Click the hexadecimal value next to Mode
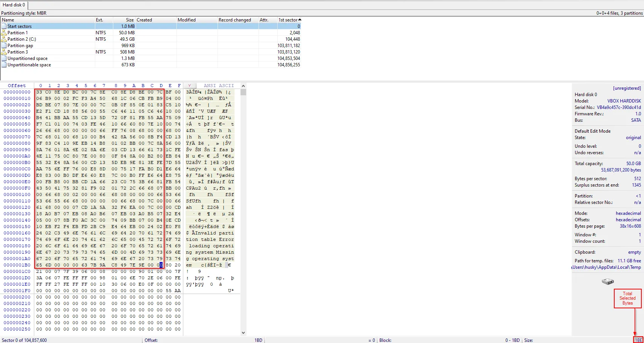Viewport: 644px width, 343px height. point(628,213)
